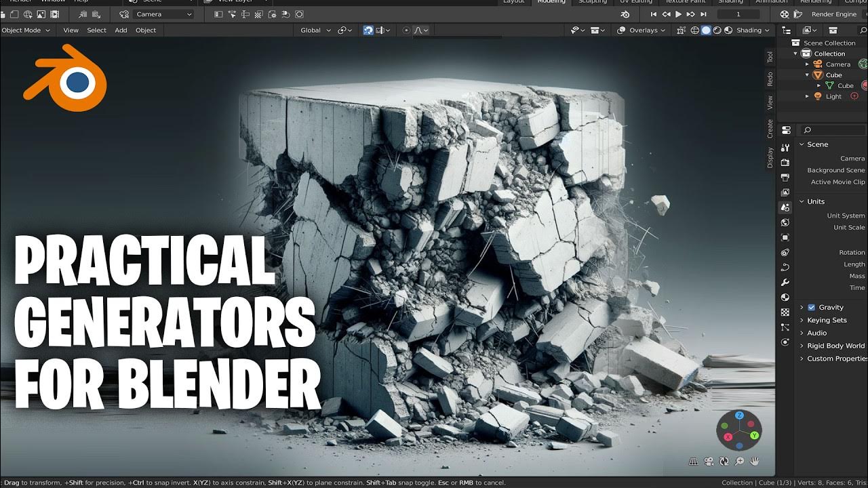Click the zoom magnifier navigation icon
This screenshot has width=868, height=488.
739,462
